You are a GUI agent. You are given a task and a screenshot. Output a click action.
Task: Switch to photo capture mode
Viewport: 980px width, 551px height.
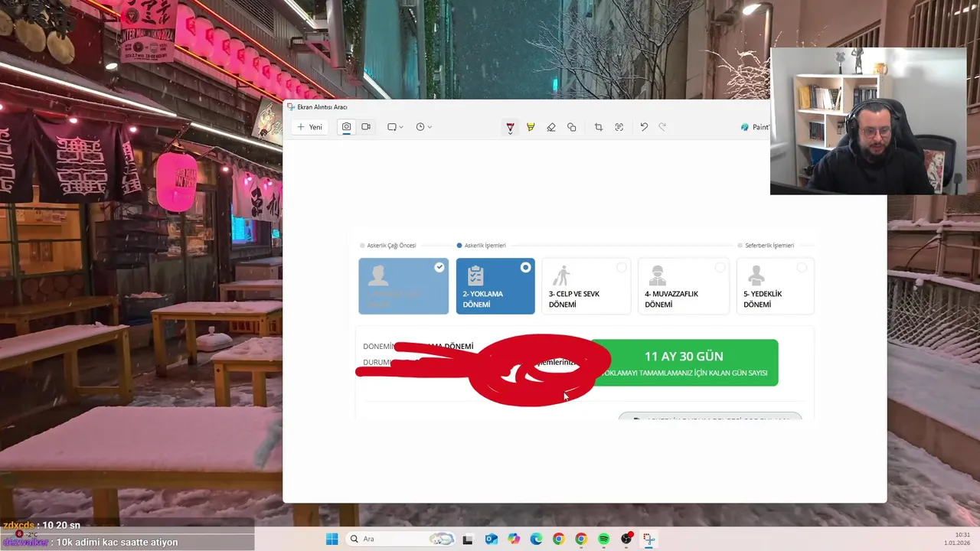(x=347, y=127)
